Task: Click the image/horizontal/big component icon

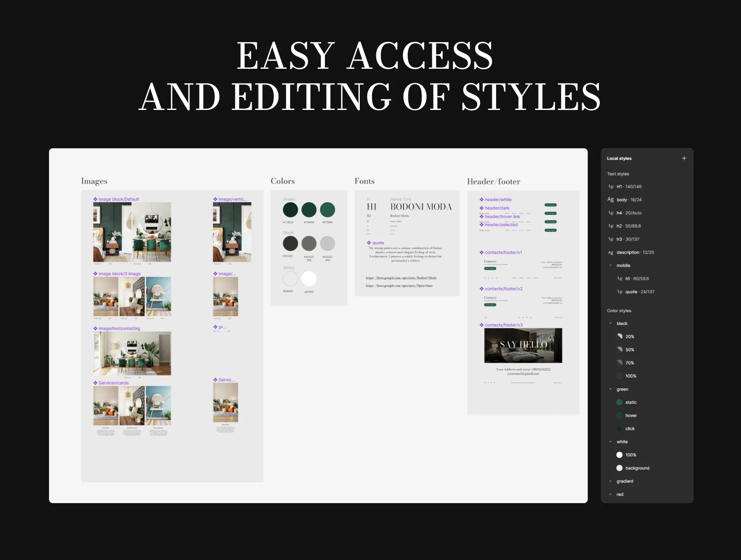Action: [96, 329]
